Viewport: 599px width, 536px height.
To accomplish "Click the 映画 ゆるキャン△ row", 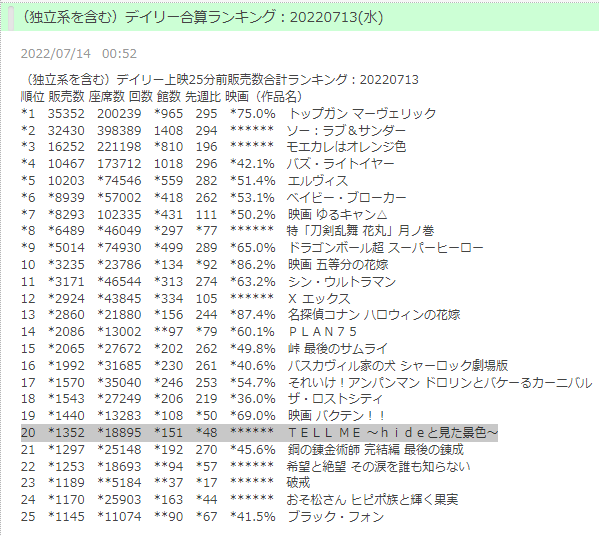I will coord(204,215).
